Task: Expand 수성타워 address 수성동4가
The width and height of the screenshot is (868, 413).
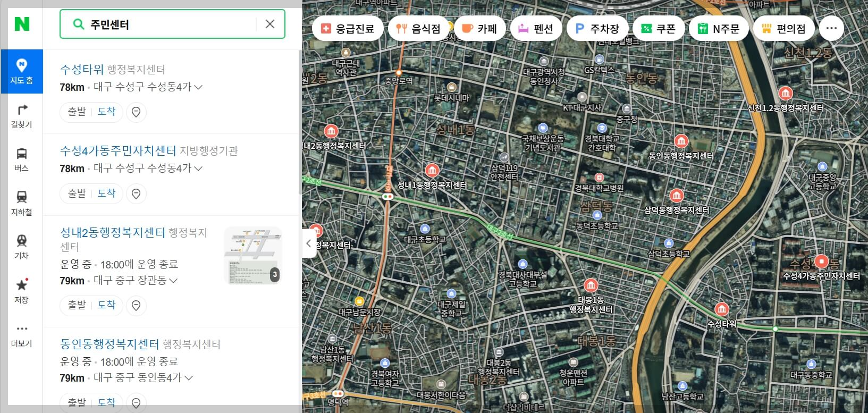Action: click(199, 87)
